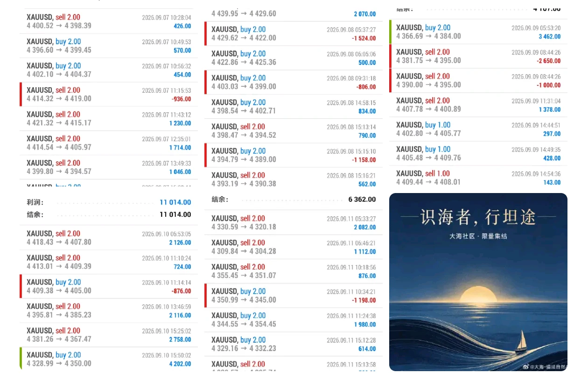Click the red marker beside the -936.00 trade
This screenshot has width=588, height=380.
click(21, 94)
